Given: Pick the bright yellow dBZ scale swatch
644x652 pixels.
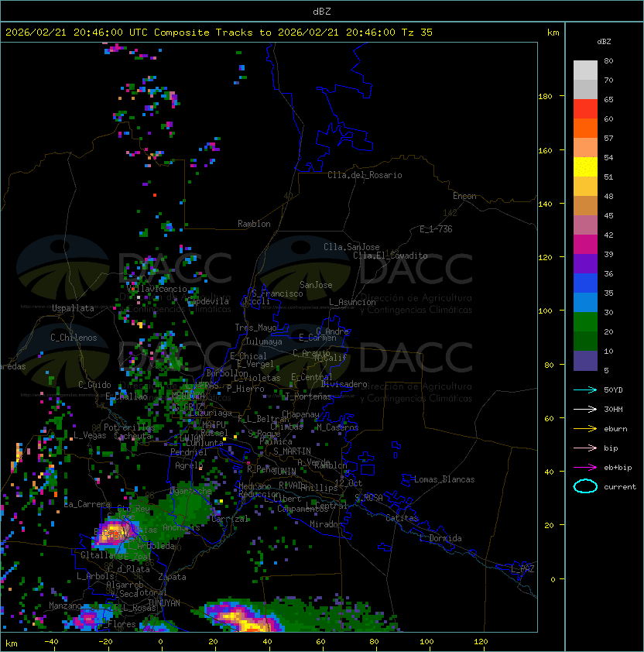Looking at the screenshot, I should [x=585, y=167].
